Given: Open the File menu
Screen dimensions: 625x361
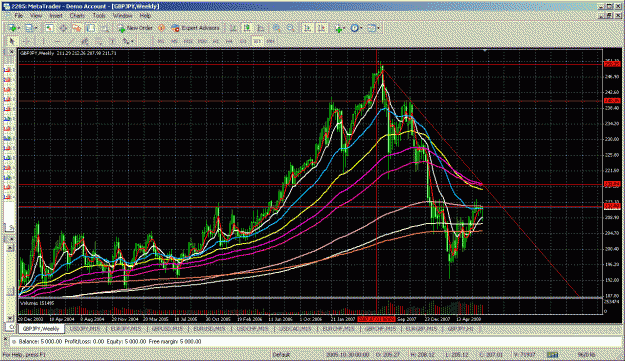Looking at the screenshot, I should click(x=18, y=16).
